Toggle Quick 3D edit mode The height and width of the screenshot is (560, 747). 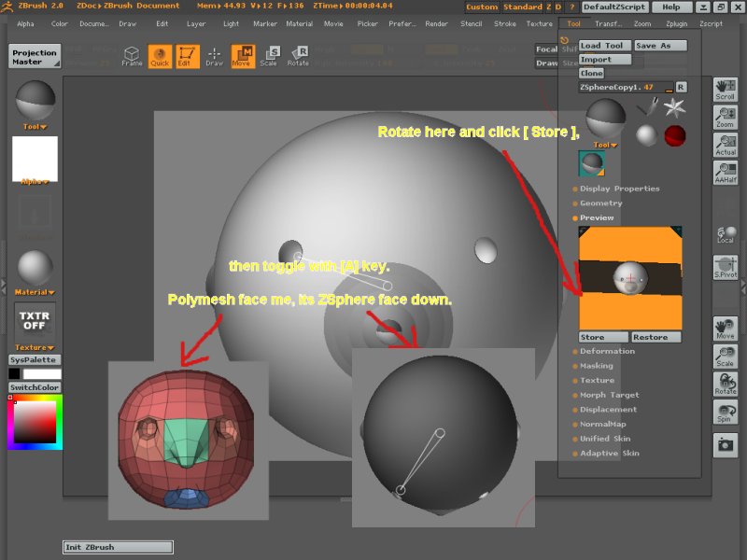tap(160, 56)
